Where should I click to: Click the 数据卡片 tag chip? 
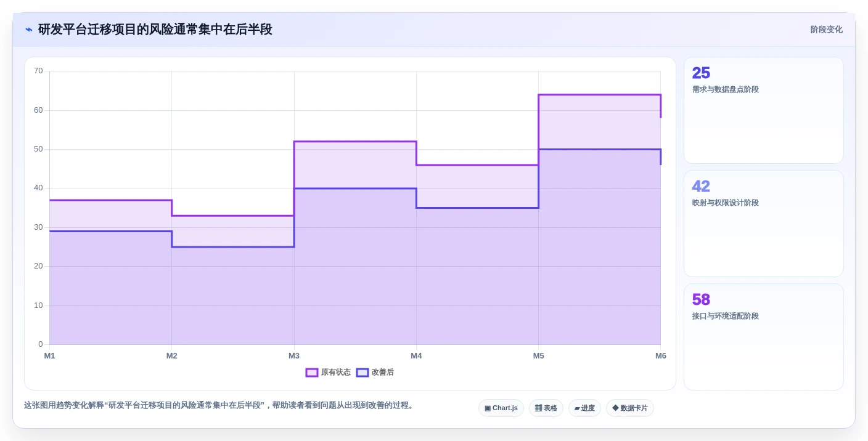630,408
